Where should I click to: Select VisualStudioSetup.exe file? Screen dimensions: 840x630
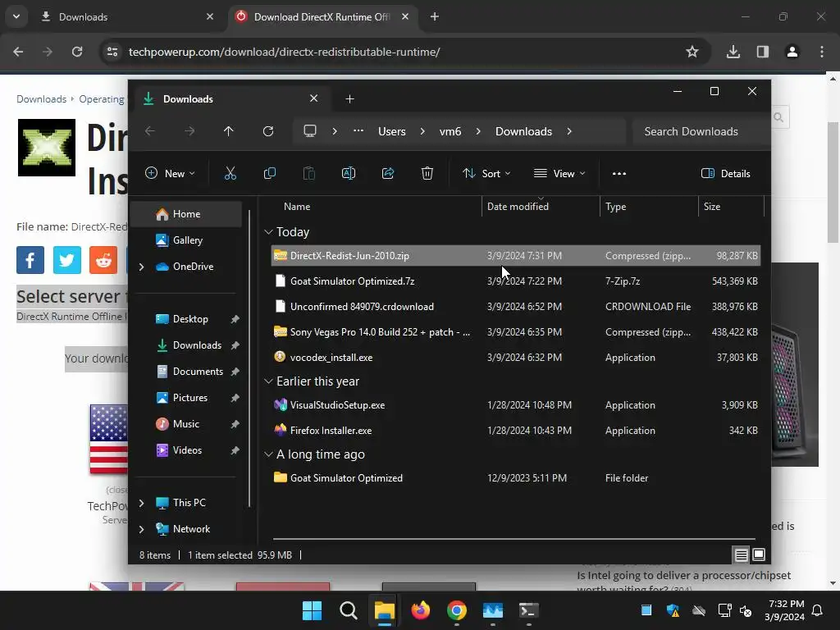pyautogui.click(x=515, y=405)
